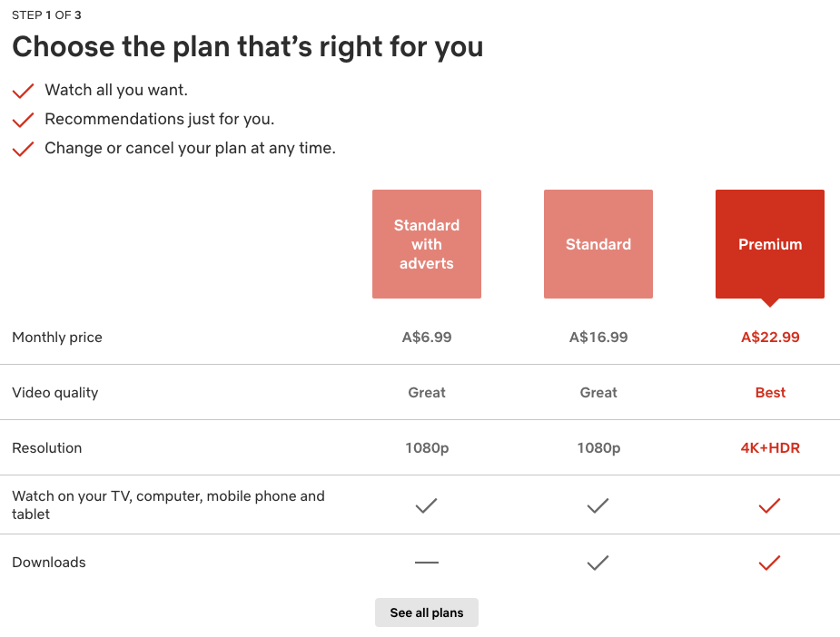Click the A$22.99 Premium price

[x=770, y=338]
